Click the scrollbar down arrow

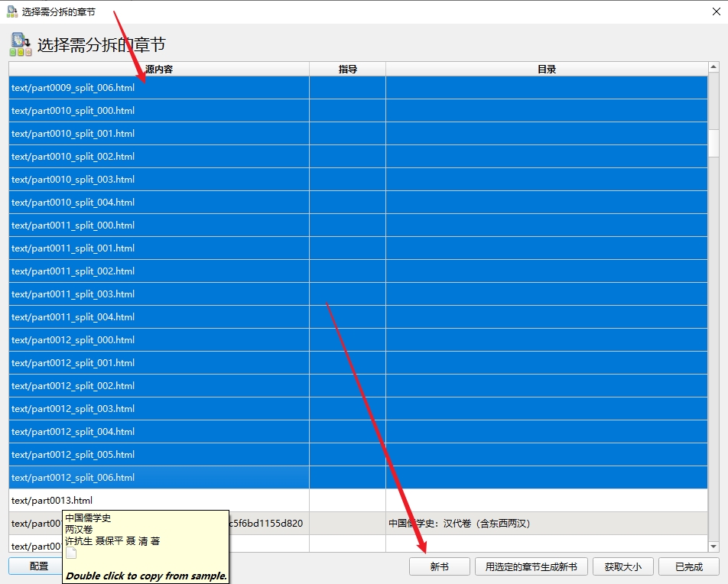click(714, 546)
